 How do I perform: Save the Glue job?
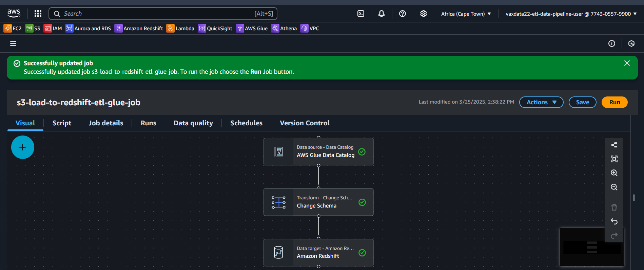[583, 102]
